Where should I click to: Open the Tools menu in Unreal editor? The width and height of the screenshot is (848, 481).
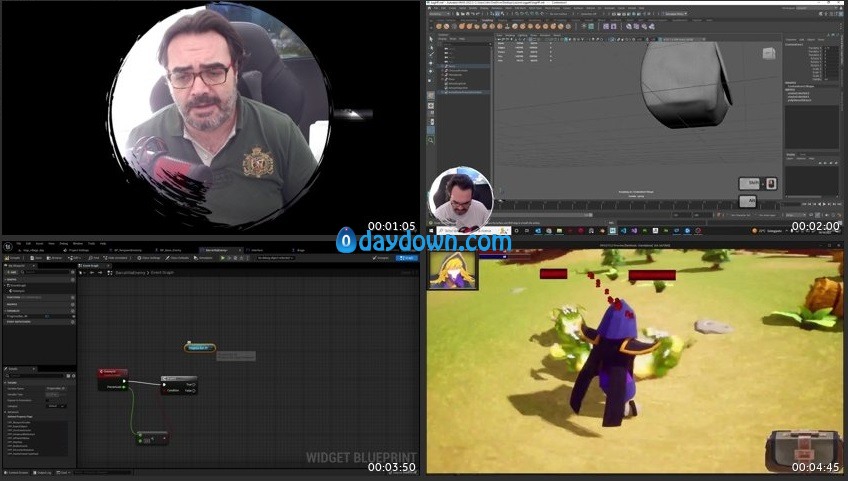pos(91,243)
